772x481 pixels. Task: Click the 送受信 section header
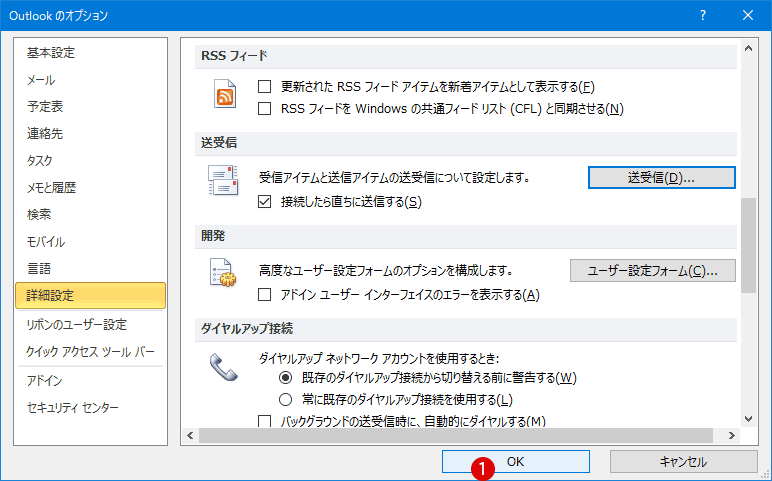pos(466,143)
